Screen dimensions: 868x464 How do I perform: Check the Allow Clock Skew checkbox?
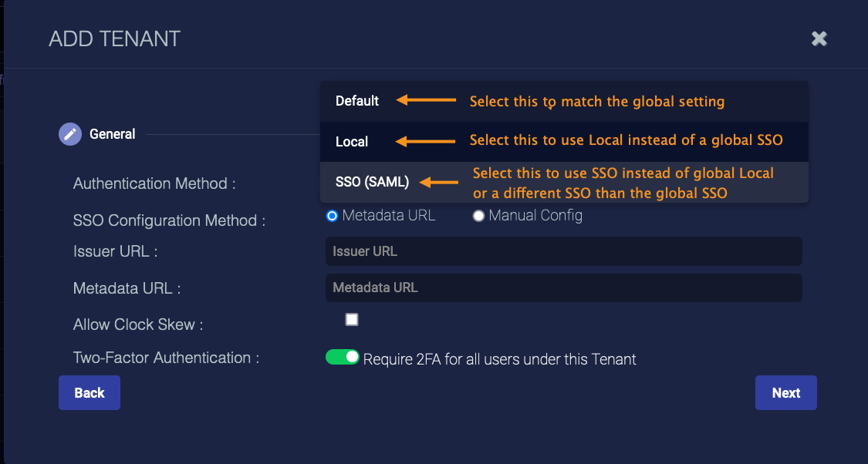[x=352, y=320]
